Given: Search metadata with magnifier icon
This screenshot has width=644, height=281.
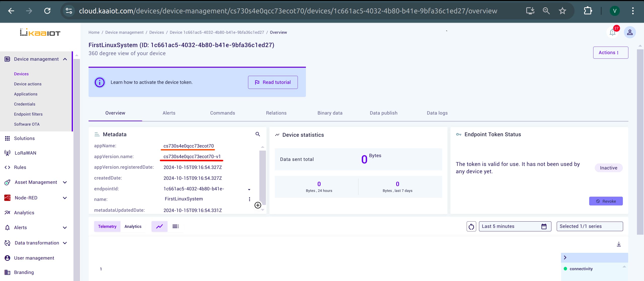Looking at the screenshot, I should click(258, 134).
